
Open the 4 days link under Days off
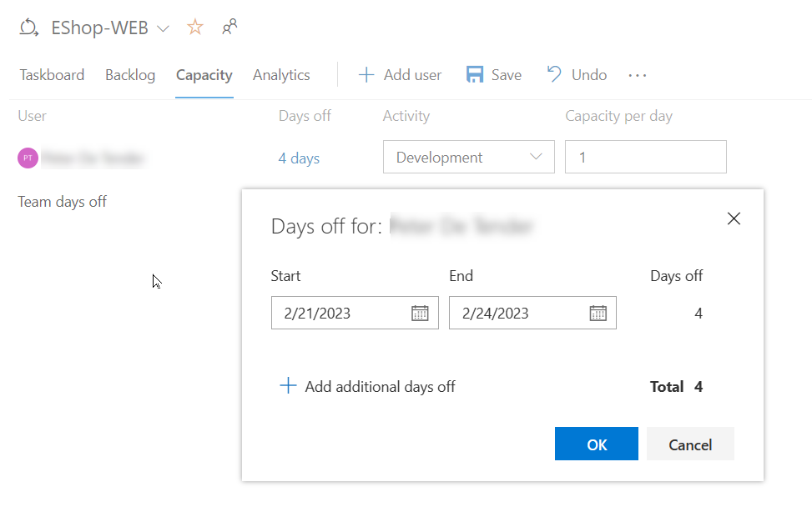click(299, 158)
